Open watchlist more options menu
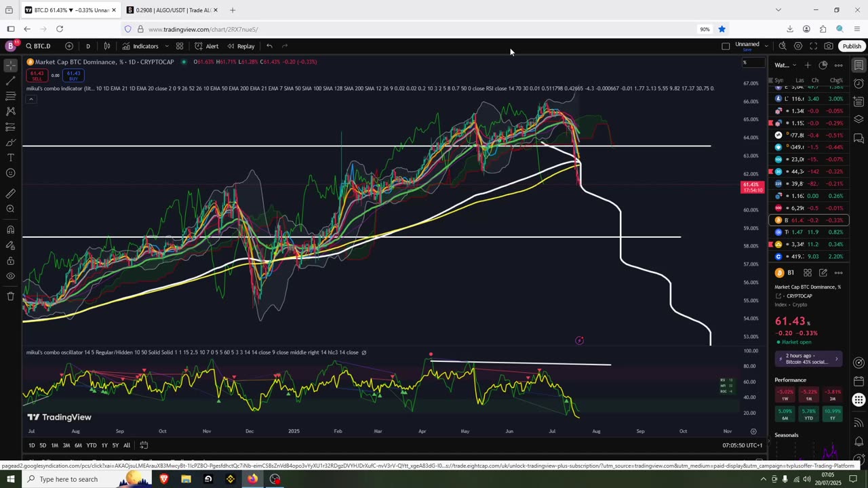Image resolution: width=868 pixels, height=488 pixels. pyautogui.click(x=839, y=65)
